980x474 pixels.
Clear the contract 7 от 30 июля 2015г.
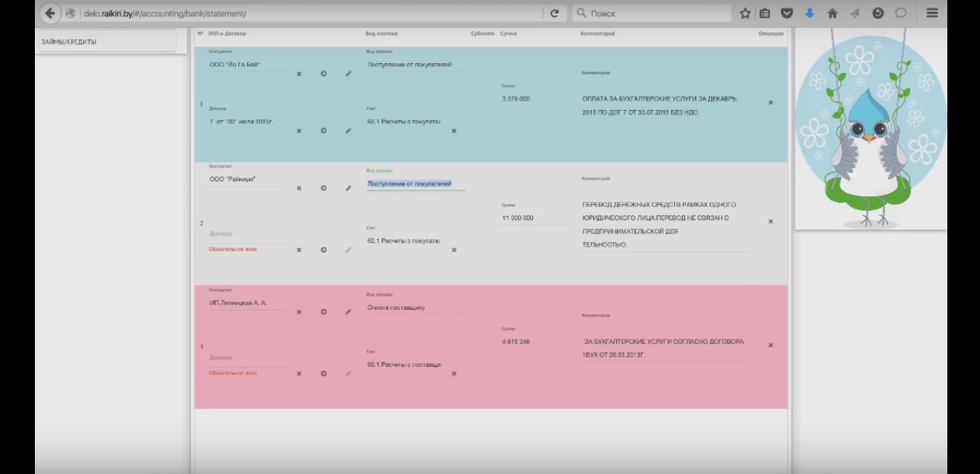tap(299, 131)
